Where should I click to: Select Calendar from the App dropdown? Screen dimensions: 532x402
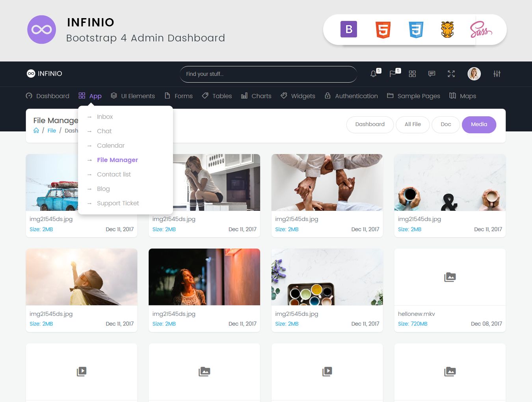(111, 145)
